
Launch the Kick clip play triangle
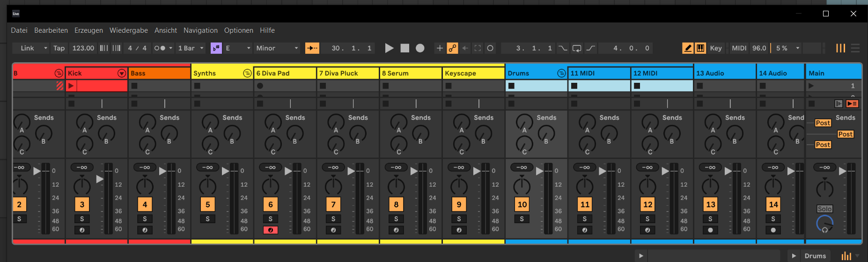71,86
